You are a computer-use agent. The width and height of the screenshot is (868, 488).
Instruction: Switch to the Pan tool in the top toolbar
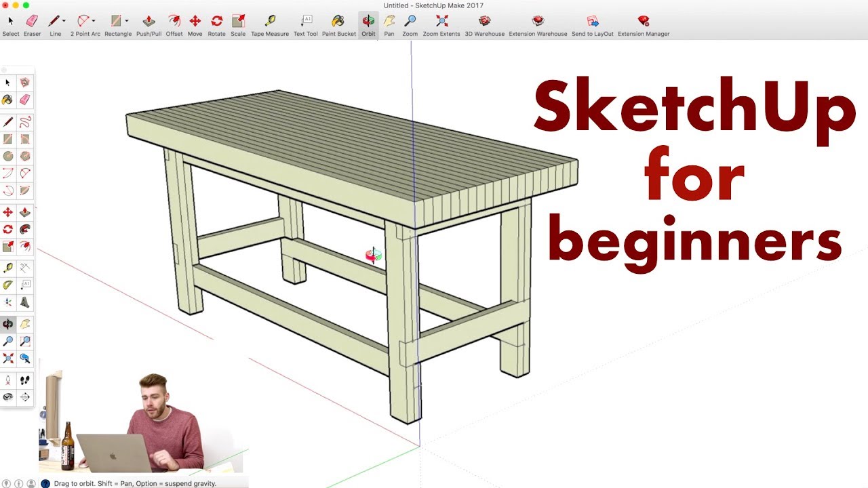(389, 25)
